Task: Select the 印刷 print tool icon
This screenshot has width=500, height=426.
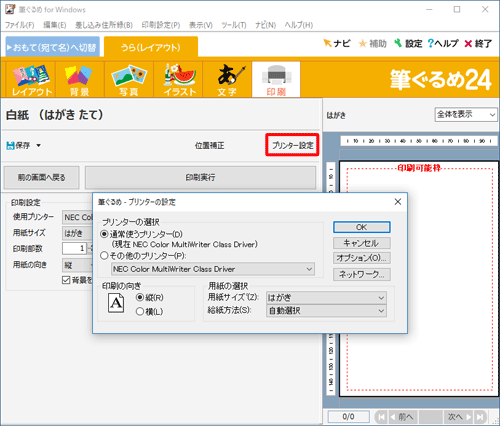Action: click(x=276, y=79)
